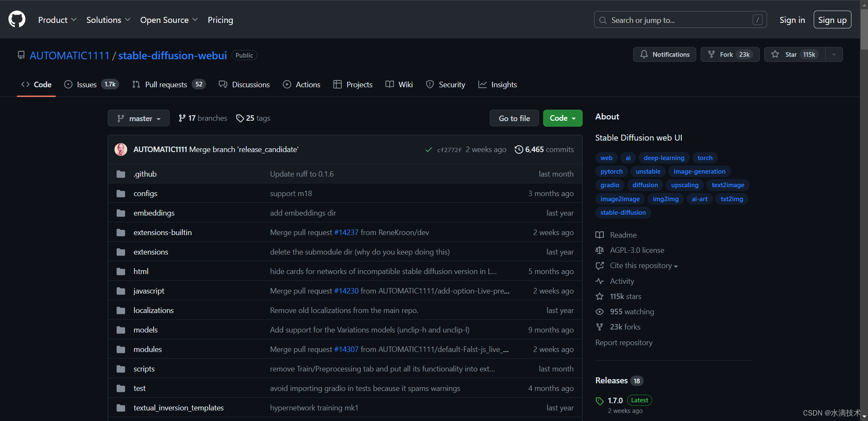The height and width of the screenshot is (421, 868).
Task: Expand Cite this repository
Action: pyautogui.click(x=644, y=266)
